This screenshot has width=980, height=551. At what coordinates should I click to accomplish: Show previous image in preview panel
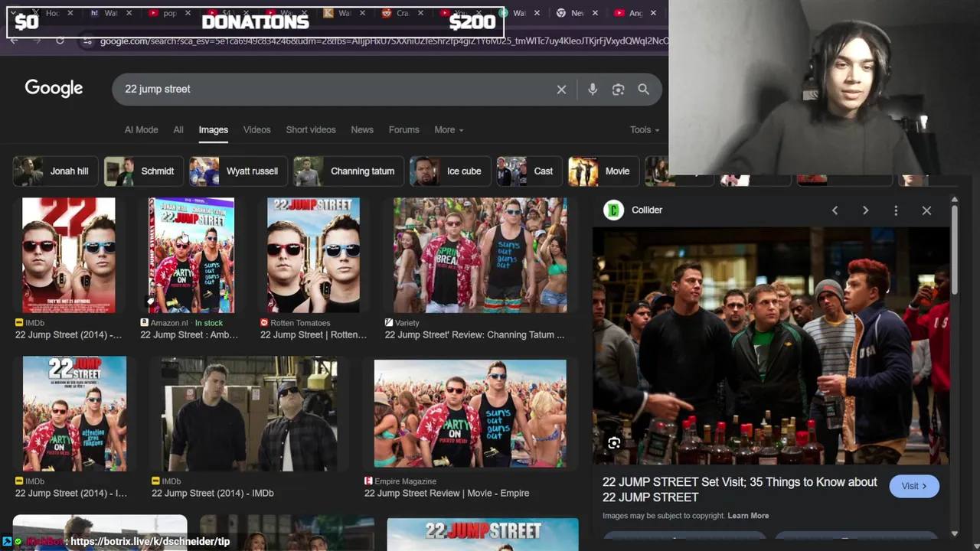[835, 210]
